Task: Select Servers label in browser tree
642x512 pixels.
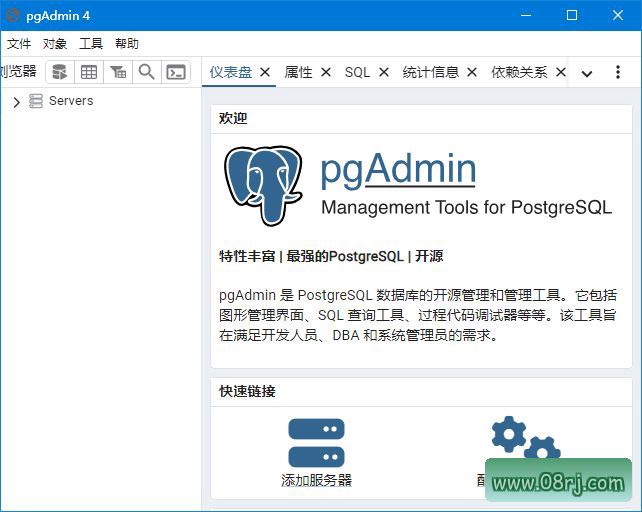Action: [71, 101]
